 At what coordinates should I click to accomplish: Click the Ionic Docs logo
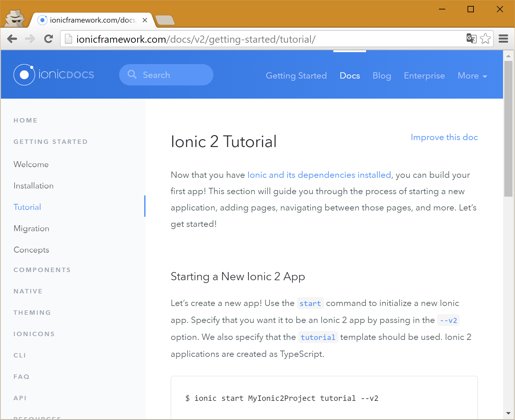coord(54,75)
